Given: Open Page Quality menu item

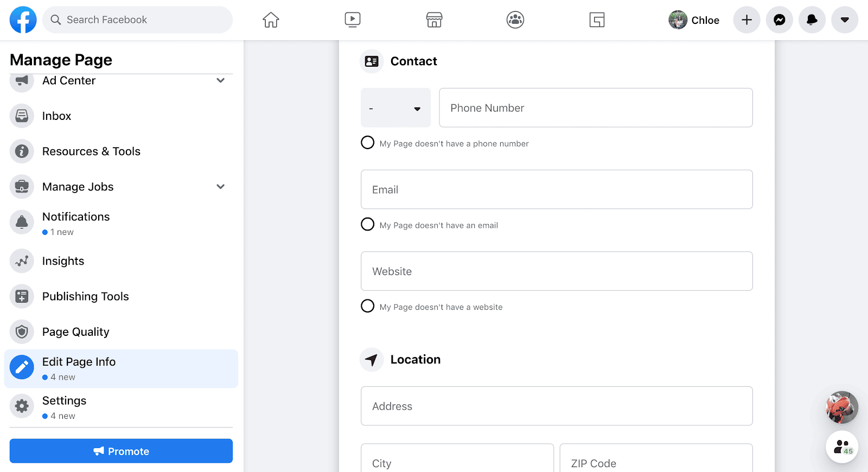Looking at the screenshot, I should tap(121, 331).
